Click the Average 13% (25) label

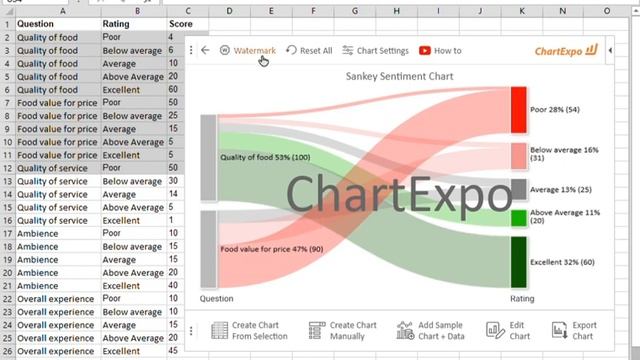click(x=560, y=189)
